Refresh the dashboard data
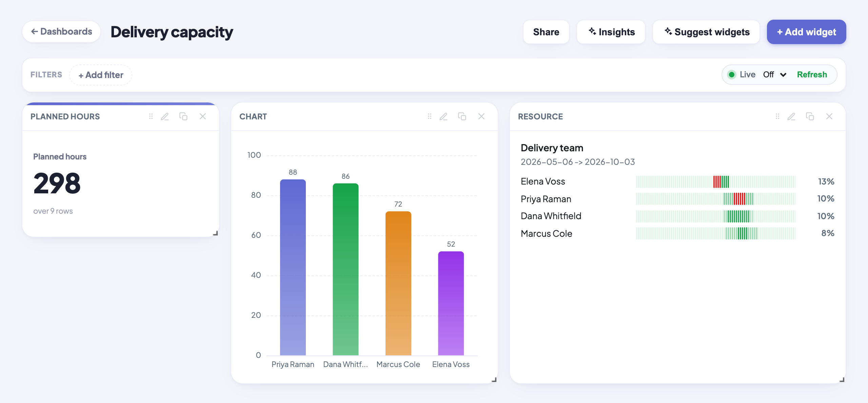This screenshot has height=403, width=868. pyautogui.click(x=812, y=75)
